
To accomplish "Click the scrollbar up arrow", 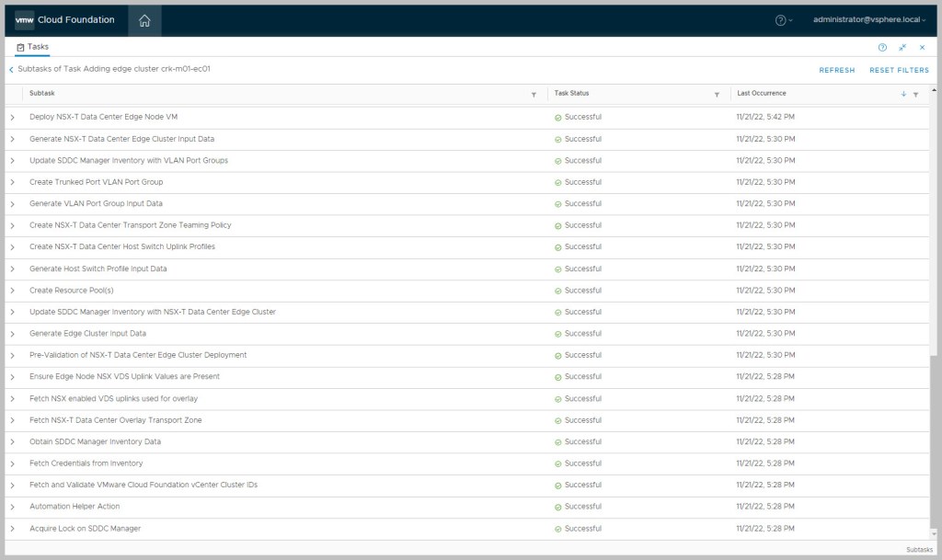I will pyautogui.click(x=935, y=90).
